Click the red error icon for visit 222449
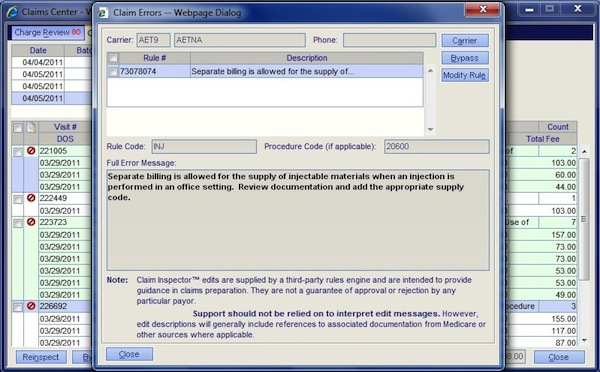 click(x=31, y=198)
